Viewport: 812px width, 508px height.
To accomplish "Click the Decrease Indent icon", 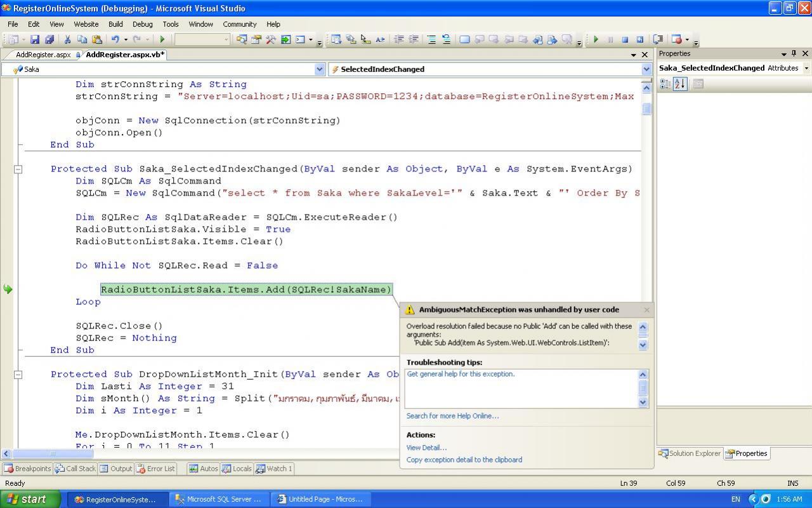I will 399,39.
